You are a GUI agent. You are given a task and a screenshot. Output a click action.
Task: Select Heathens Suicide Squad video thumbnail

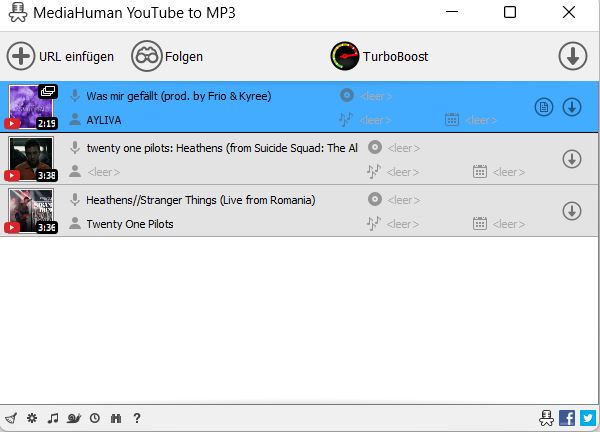[31, 159]
